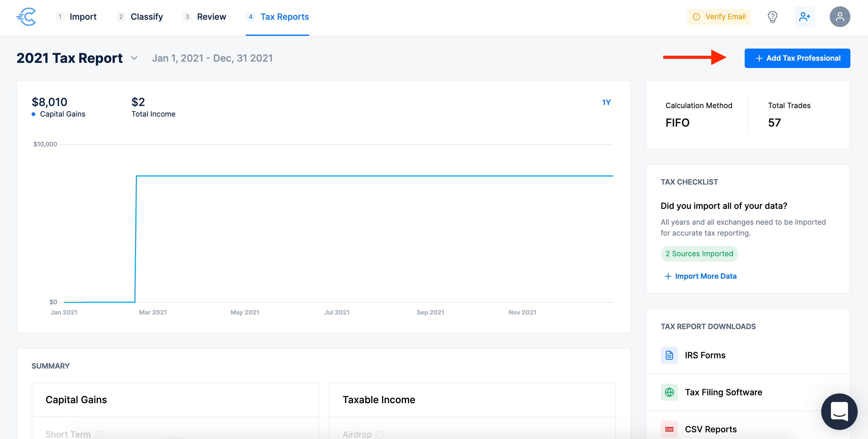Open the chat support bubble
The height and width of the screenshot is (439, 868).
pos(839,411)
